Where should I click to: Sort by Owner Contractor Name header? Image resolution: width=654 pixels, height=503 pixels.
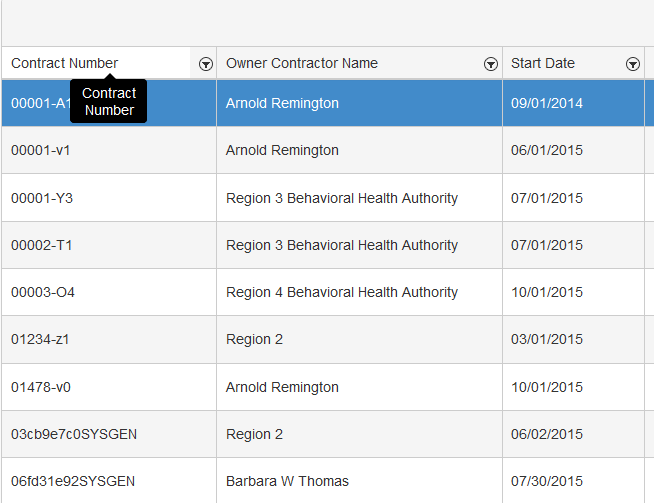click(x=302, y=63)
